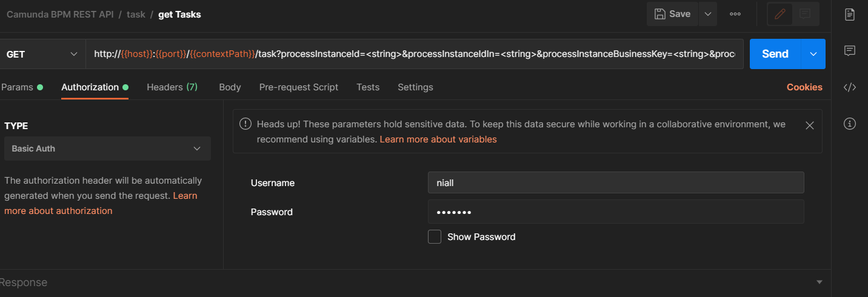The height and width of the screenshot is (297, 868).
Task: Open the three-dots more actions menu
Action: click(735, 14)
